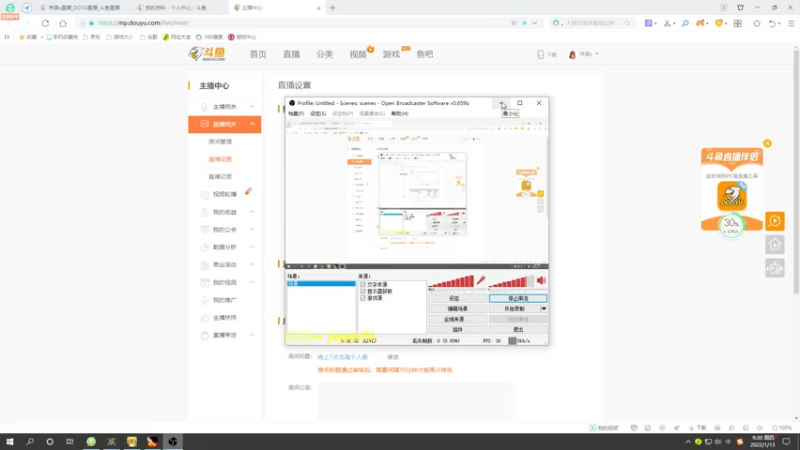Select the highlighted scene in OBS scenes list
800x450 pixels.
click(321, 284)
